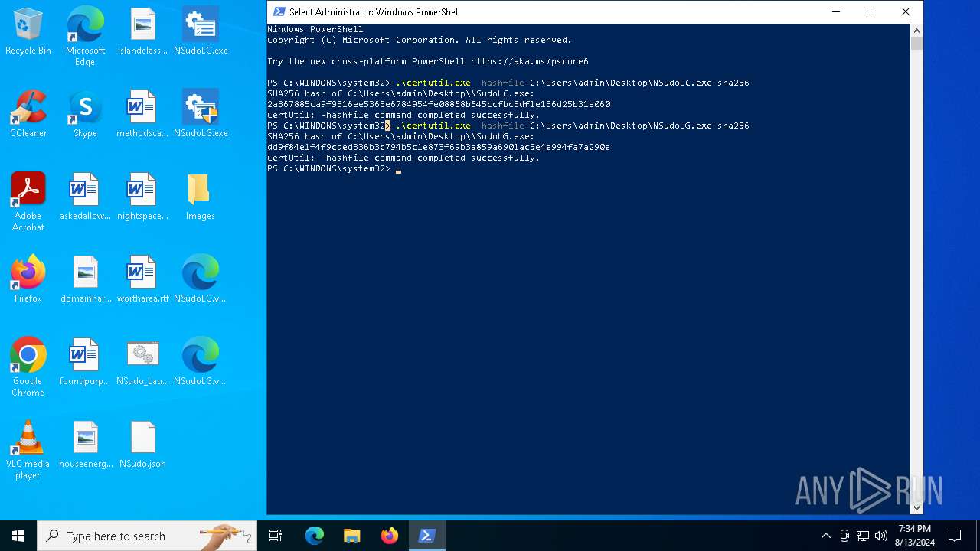The height and width of the screenshot is (551, 980).
Task: Open VLC media player shortcut
Action: point(28,450)
